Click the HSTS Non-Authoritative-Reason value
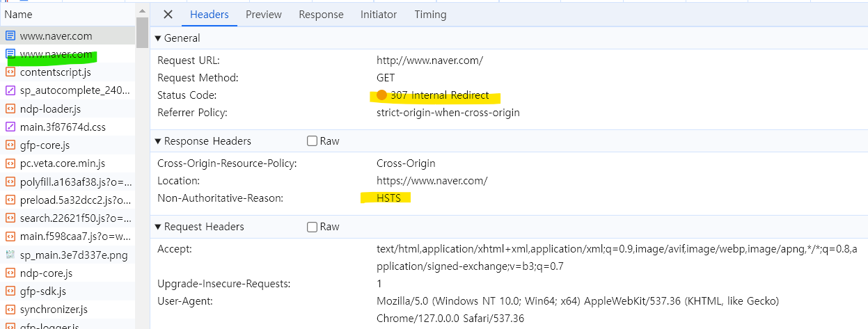868x329 pixels. coord(390,198)
